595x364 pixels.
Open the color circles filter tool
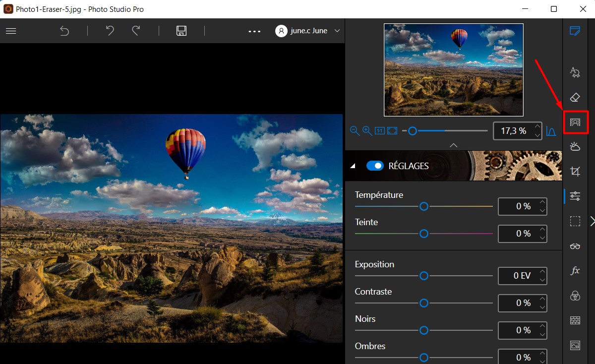click(x=575, y=296)
